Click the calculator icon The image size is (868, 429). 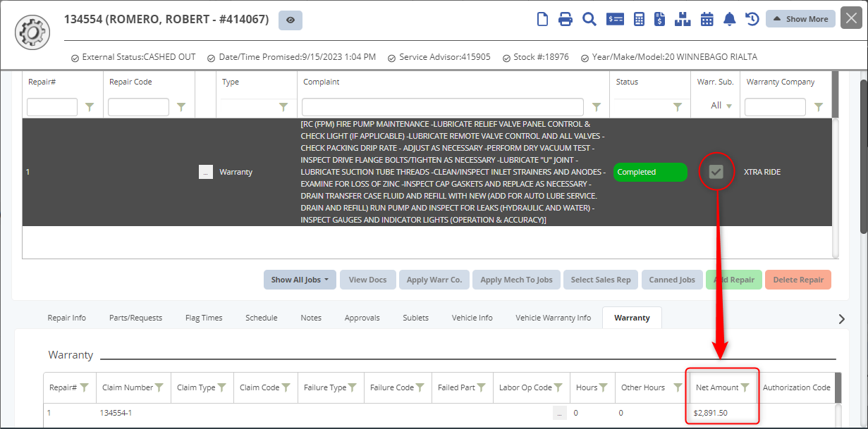click(x=640, y=19)
